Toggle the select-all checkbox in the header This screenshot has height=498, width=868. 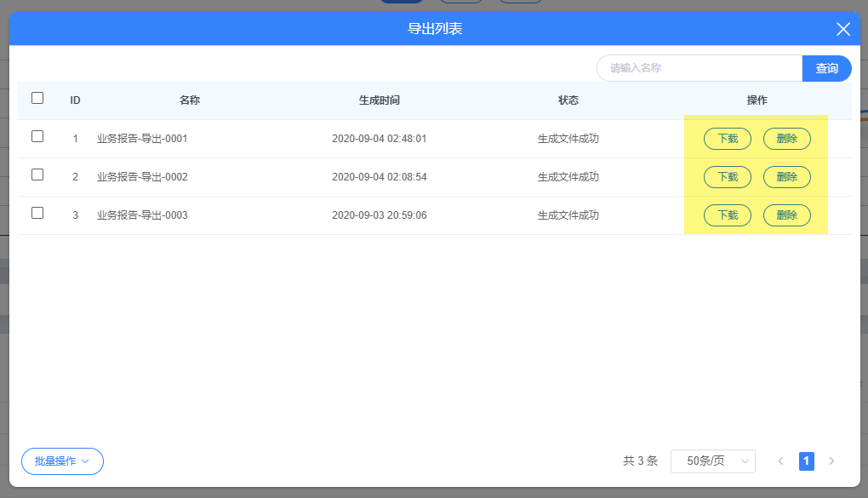click(37, 98)
